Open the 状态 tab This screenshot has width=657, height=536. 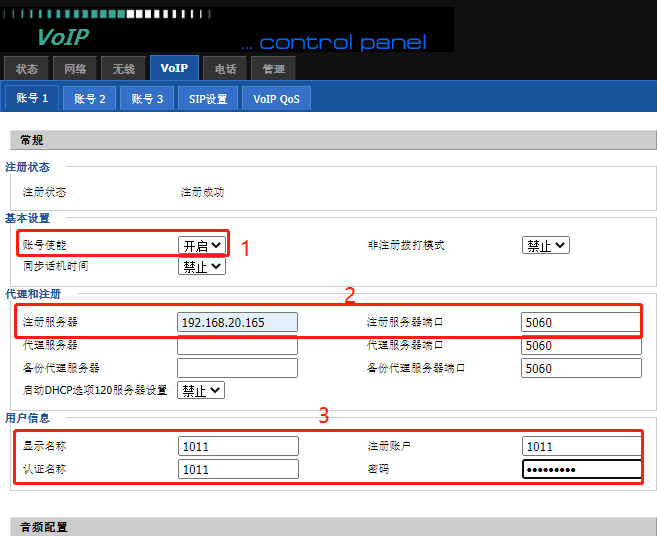click(x=27, y=69)
